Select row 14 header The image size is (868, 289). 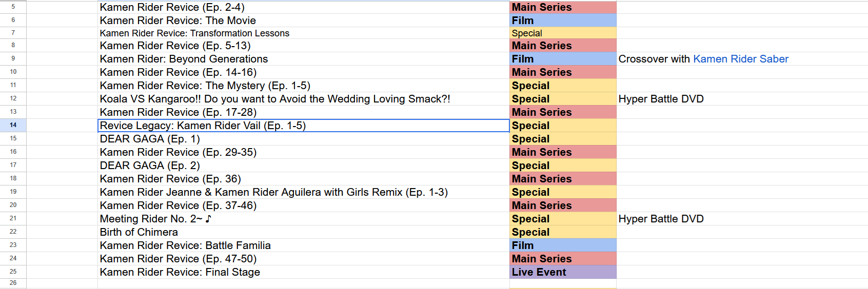(13, 125)
